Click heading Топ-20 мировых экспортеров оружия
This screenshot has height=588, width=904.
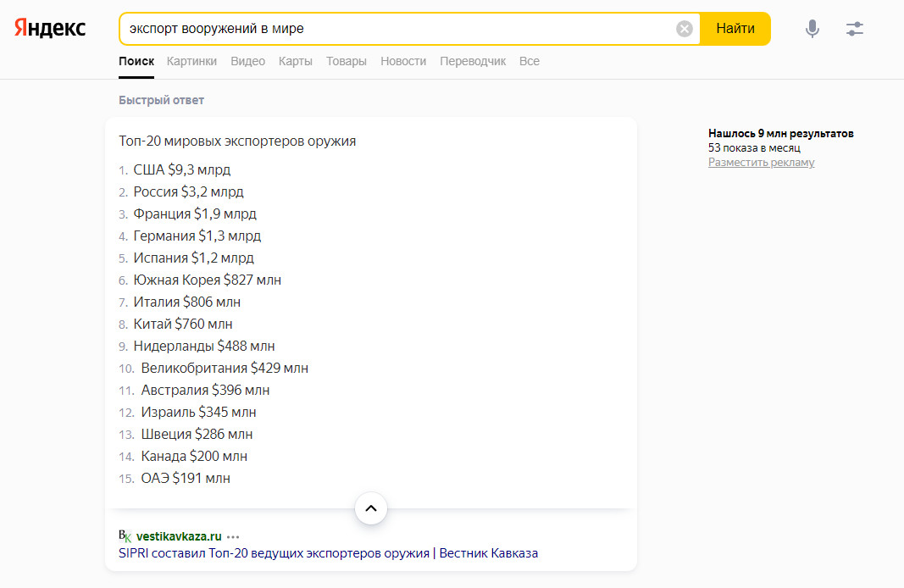[x=237, y=141]
